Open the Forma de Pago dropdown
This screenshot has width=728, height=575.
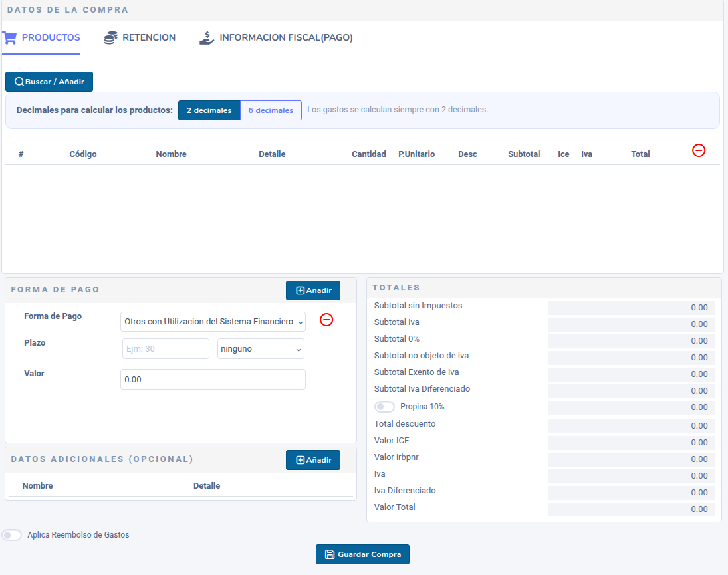coord(213,322)
